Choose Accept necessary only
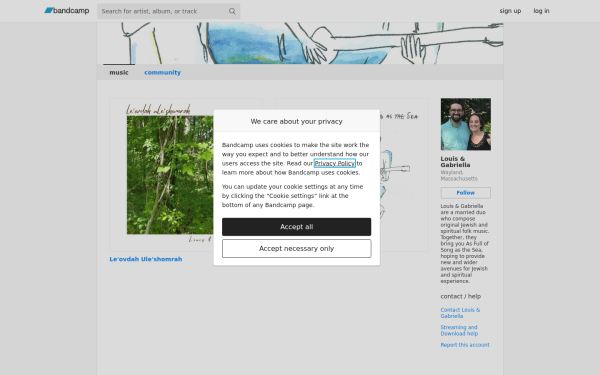 click(297, 249)
